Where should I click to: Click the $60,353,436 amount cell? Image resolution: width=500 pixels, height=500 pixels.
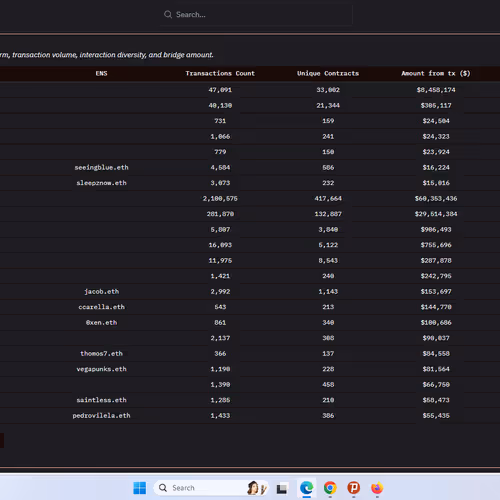pos(436,198)
